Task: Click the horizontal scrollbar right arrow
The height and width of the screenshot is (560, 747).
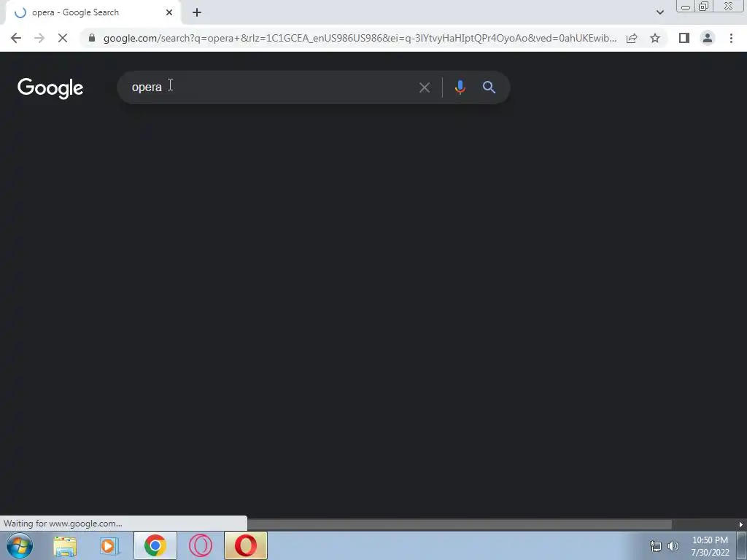Action: (x=741, y=524)
